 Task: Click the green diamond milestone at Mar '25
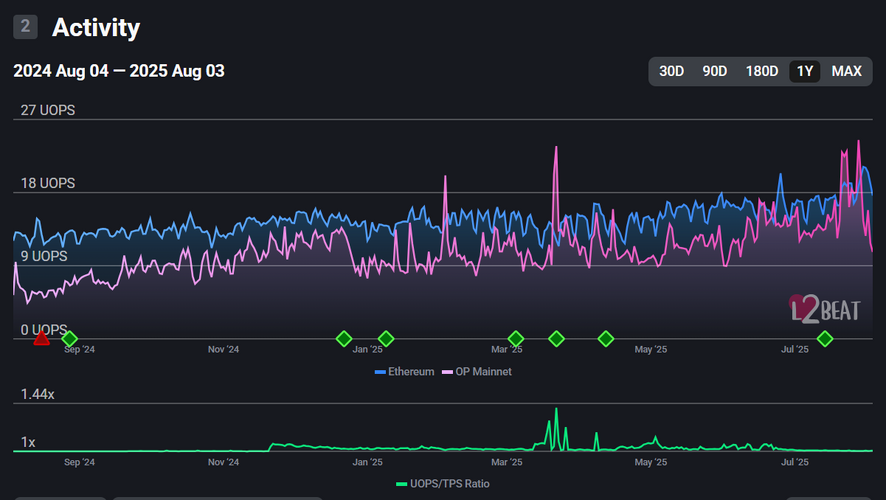pos(516,339)
